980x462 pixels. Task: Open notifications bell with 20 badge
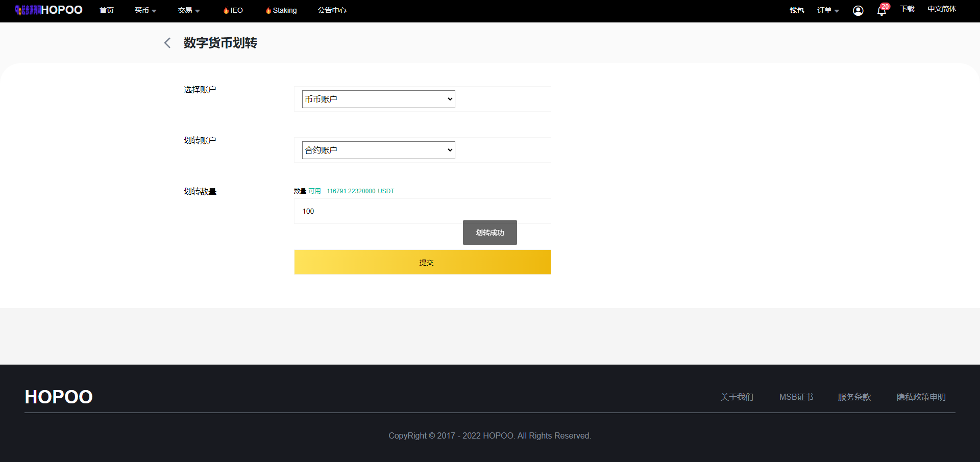tap(881, 11)
